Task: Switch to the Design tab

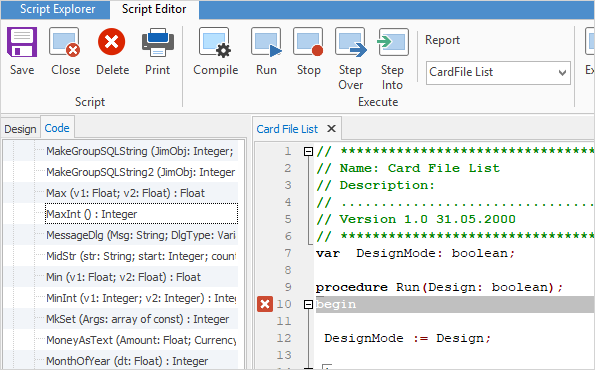Action: (x=20, y=129)
